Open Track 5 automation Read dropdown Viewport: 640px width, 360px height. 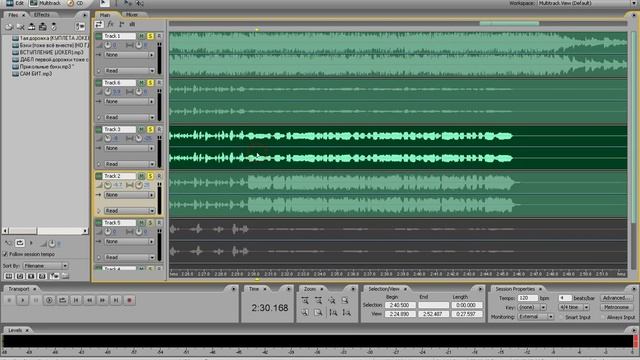[x=129, y=258]
